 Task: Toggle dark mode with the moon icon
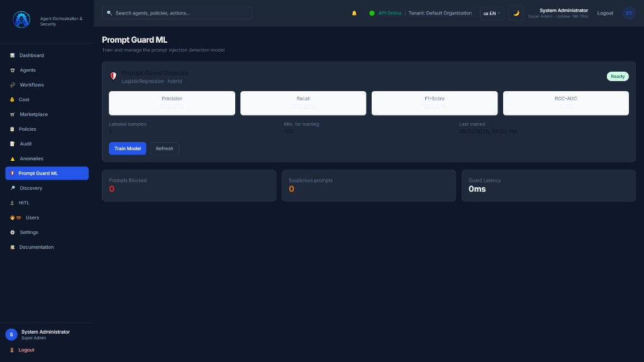click(516, 13)
